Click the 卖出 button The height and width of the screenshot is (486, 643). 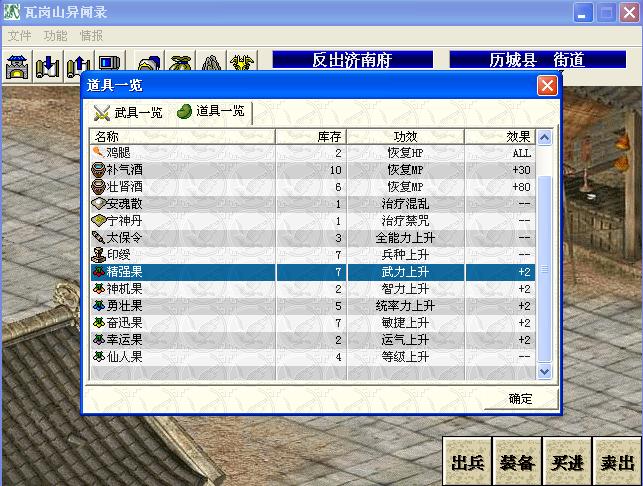click(617, 462)
